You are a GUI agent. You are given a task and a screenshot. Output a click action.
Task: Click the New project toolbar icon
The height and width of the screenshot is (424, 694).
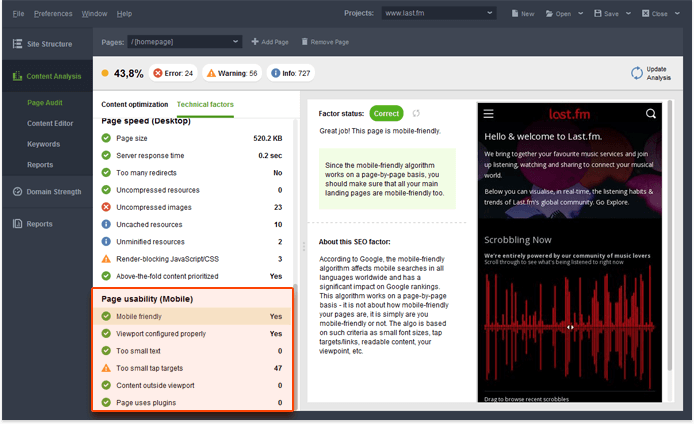pyautogui.click(x=515, y=14)
